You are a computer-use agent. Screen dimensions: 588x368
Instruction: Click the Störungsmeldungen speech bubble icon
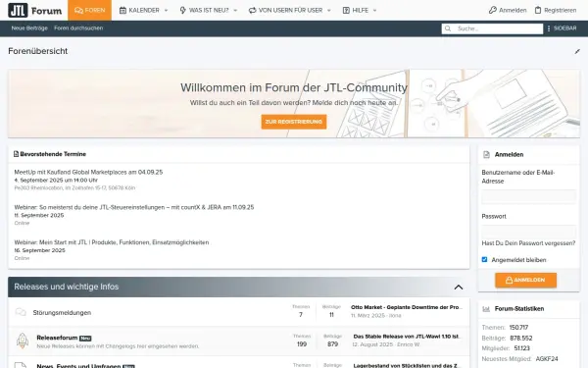[x=21, y=312]
